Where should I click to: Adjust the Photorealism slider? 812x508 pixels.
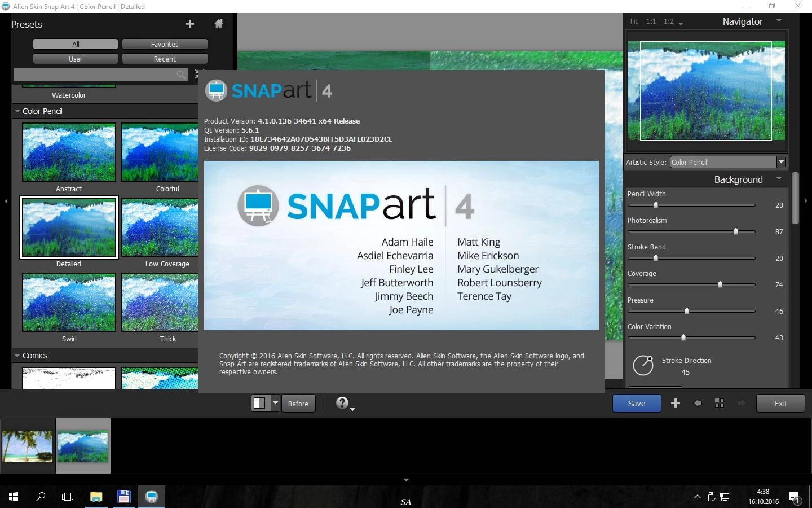pyautogui.click(x=691, y=231)
